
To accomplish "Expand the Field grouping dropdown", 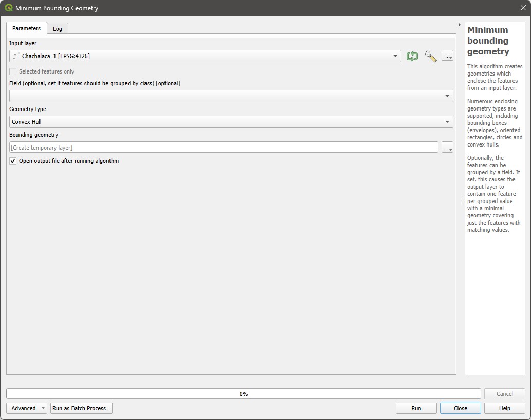I will (231, 96).
